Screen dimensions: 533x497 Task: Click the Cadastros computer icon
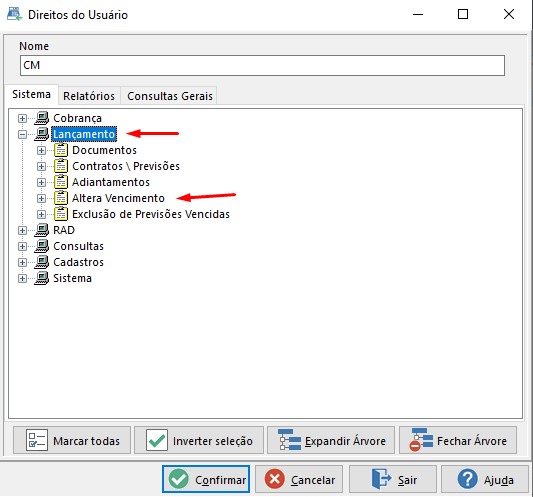pyautogui.click(x=42, y=262)
